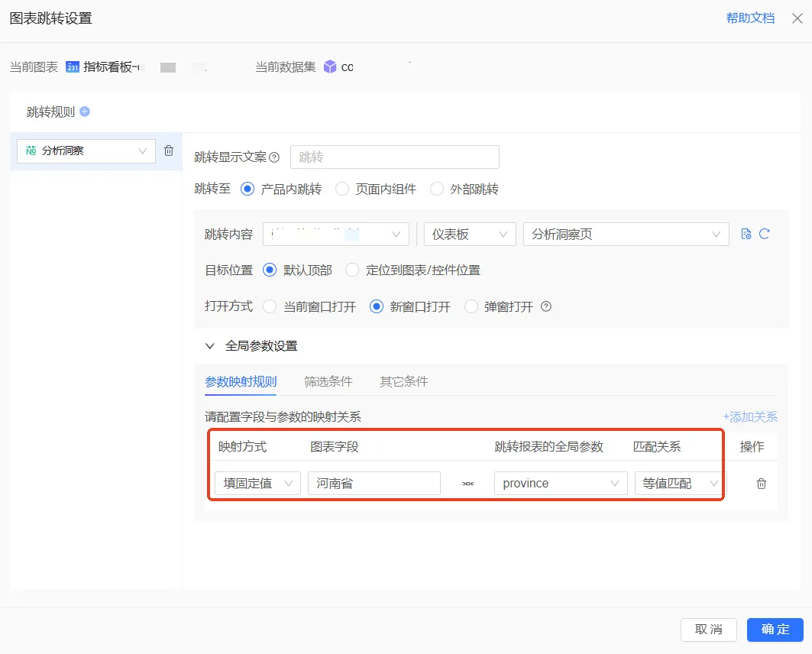Click the 确定 button
Screen dimensions: 812x654
[775, 630]
